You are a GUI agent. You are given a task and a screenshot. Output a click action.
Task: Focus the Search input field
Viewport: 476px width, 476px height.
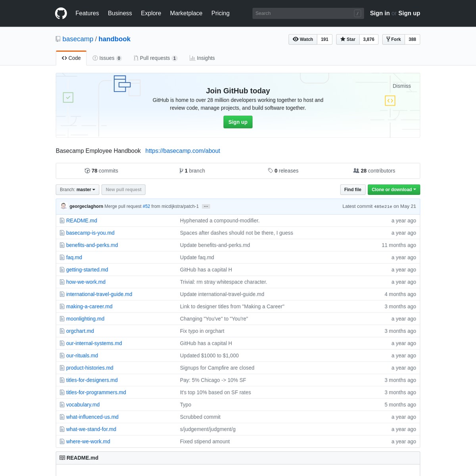[x=308, y=13]
